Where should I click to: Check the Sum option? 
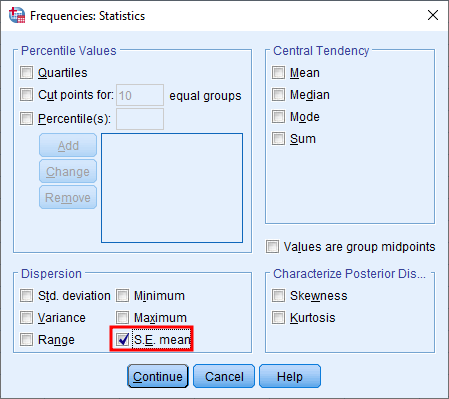pos(278,138)
